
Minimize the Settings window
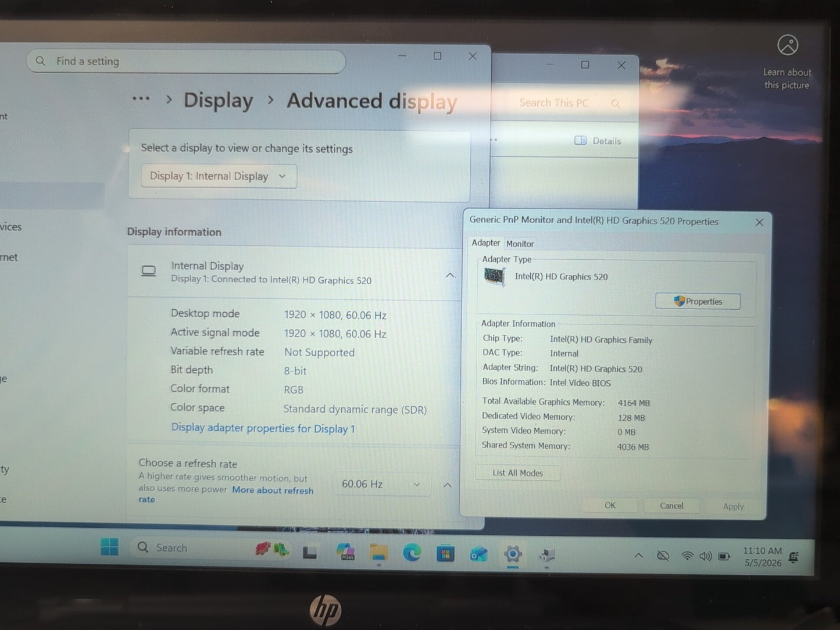tap(402, 56)
